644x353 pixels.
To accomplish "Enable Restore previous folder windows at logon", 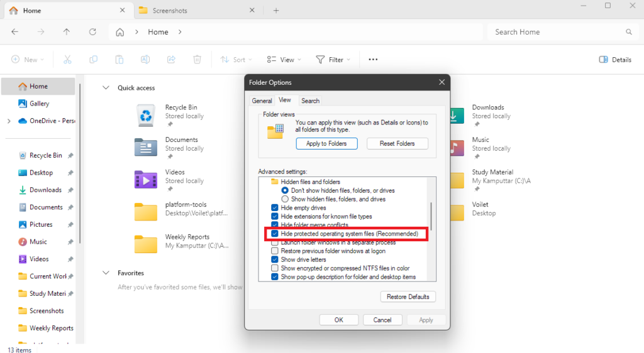I will [275, 251].
